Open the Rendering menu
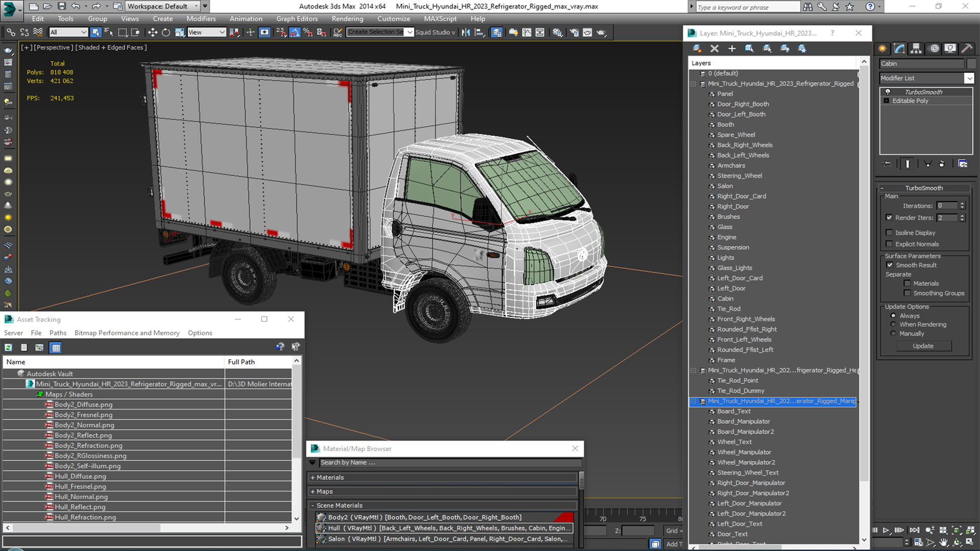980x551 pixels. (347, 19)
